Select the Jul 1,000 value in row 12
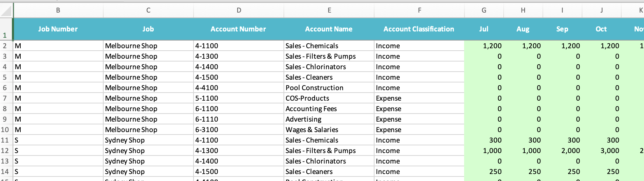This screenshot has height=181, width=644. tap(484, 151)
